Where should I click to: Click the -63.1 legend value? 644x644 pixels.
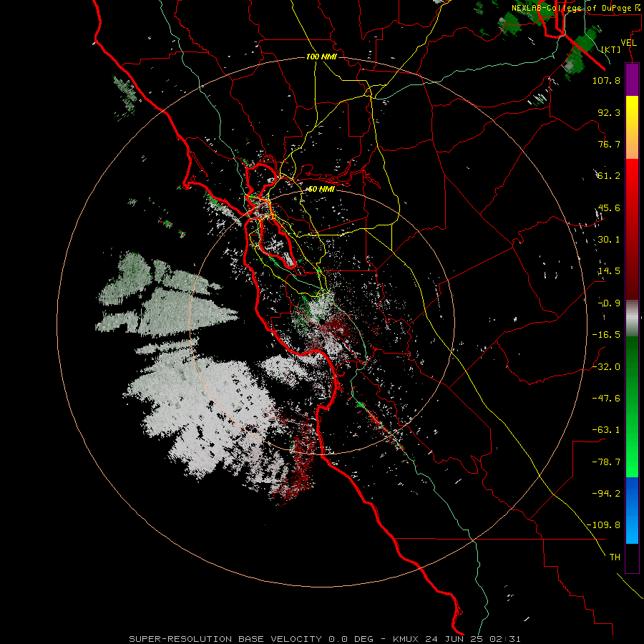(x=606, y=430)
